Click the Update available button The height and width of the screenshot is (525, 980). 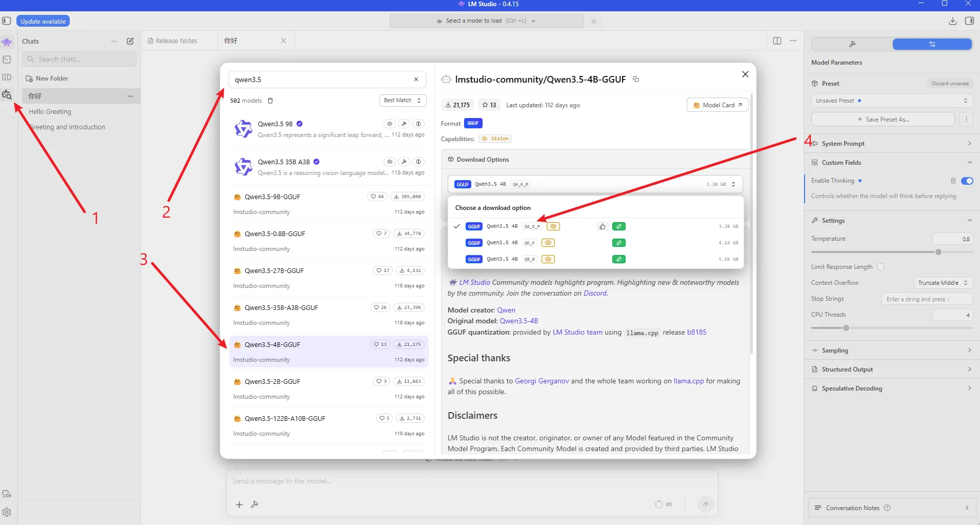(x=43, y=21)
